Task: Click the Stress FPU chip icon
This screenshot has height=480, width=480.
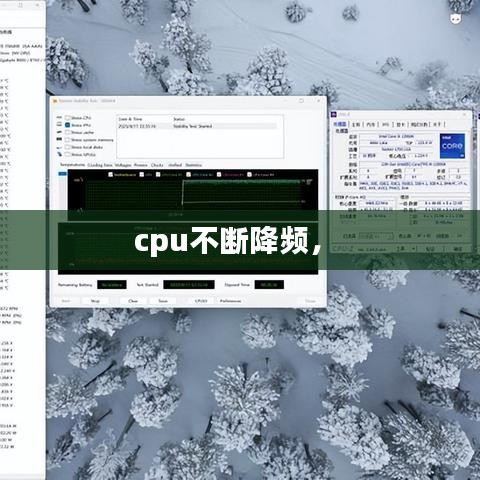Action: coord(59,125)
